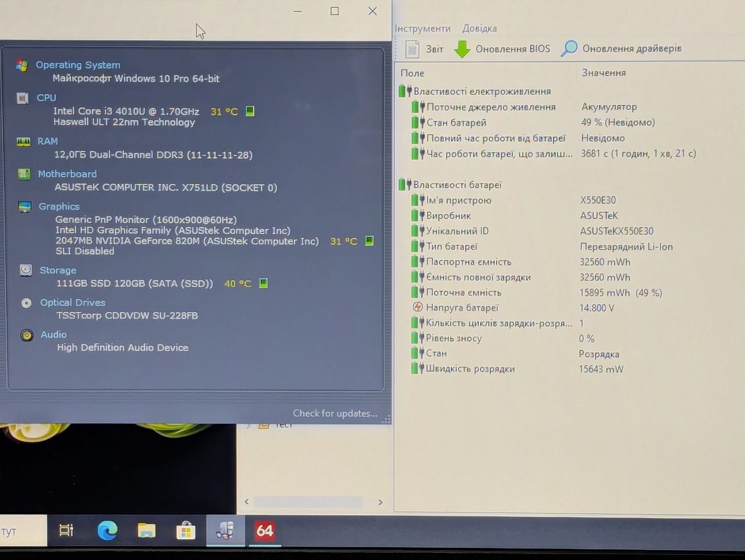Switch to Speccy via its taskbar icon
Viewport: 745px width, 560px height.
(225, 530)
